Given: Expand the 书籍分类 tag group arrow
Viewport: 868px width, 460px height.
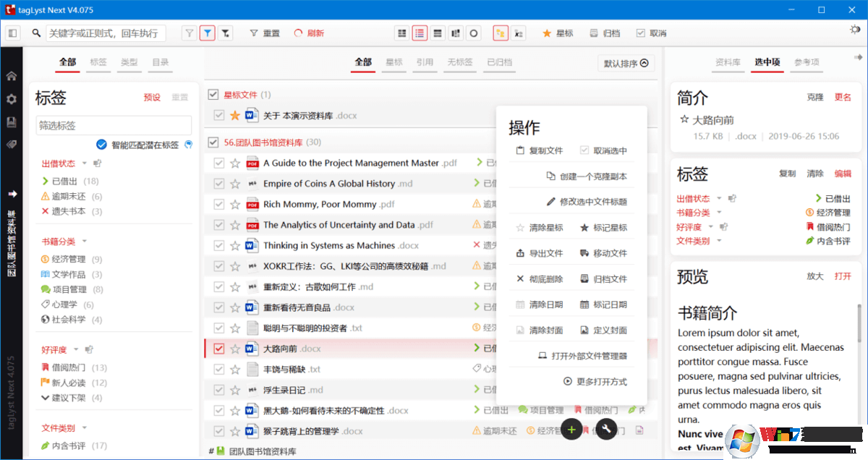Looking at the screenshot, I should [x=84, y=242].
